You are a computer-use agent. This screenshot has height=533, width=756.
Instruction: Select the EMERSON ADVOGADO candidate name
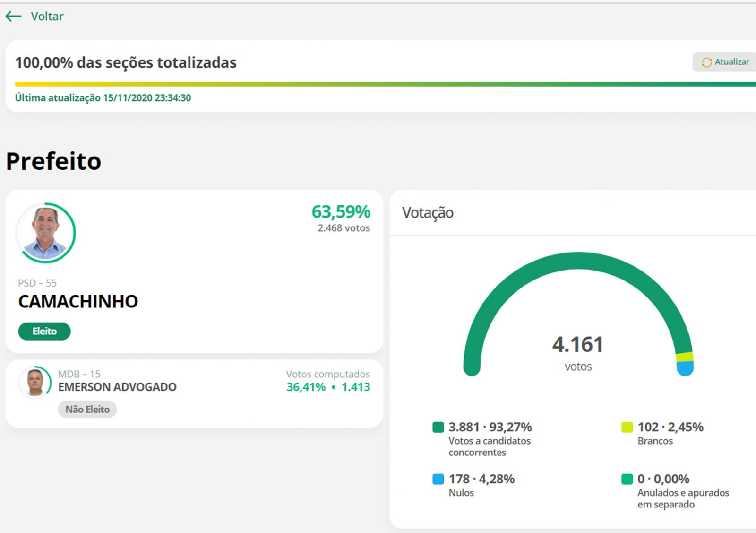click(117, 387)
